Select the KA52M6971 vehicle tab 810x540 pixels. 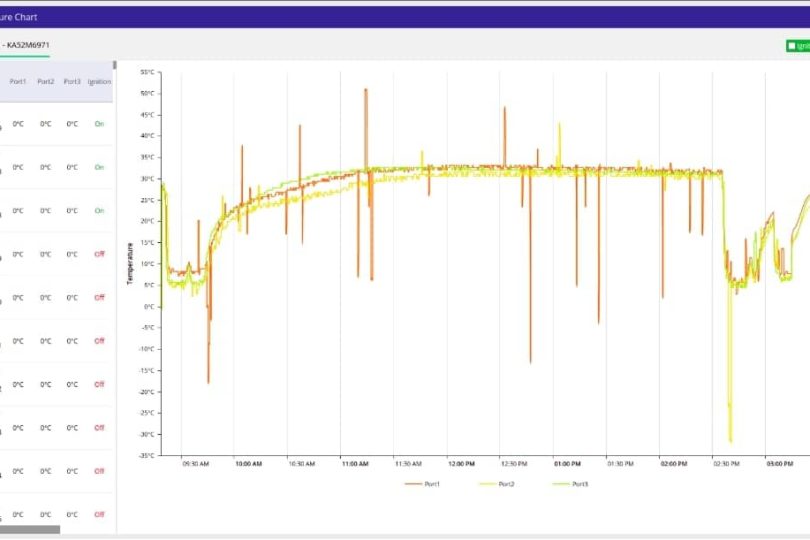(x=26, y=45)
